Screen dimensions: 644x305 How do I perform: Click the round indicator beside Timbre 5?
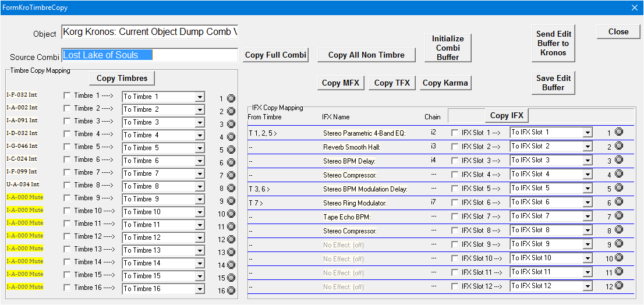point(231,150)
